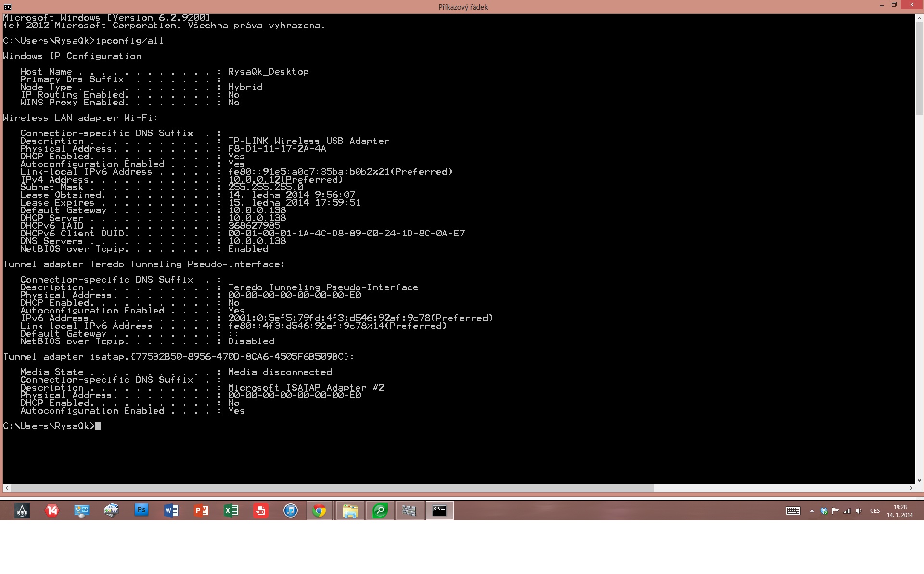
Task: Click the Dropbox tray icon
Action: (x=824, y=511)
